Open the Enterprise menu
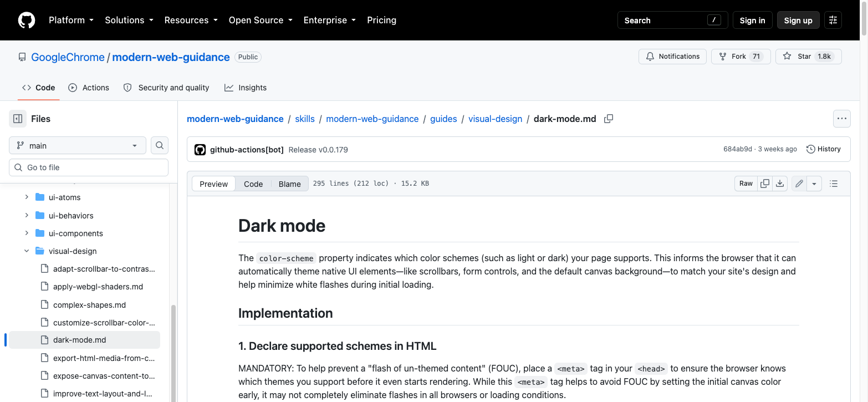Viewport: 868px width, 402px height. (x=329, y=20)
